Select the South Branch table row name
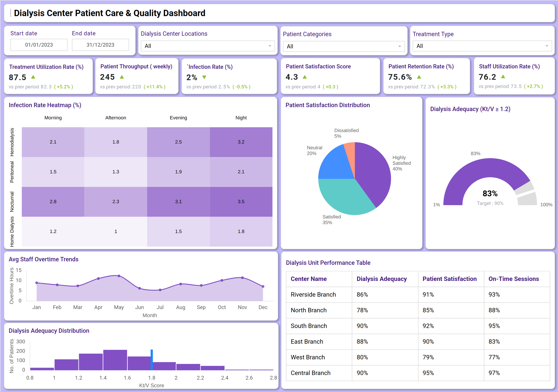The width and height of the screenshot is (558, 392). tap(309, 326)
